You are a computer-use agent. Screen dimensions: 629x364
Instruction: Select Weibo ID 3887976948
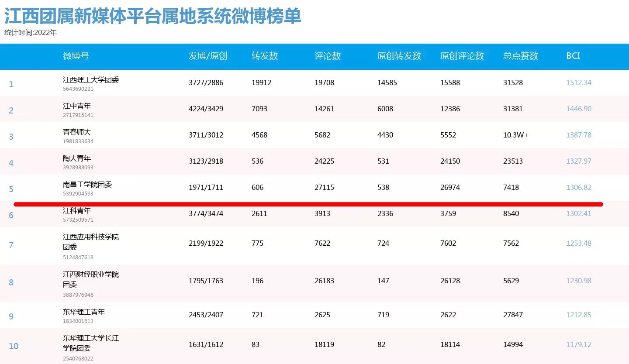pos(78,295)
